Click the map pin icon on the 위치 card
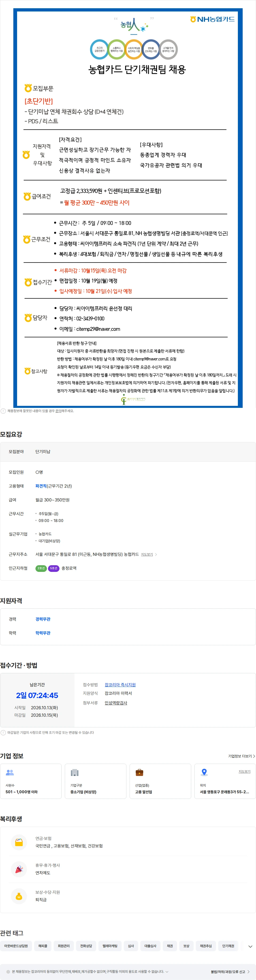 (204, 772)
